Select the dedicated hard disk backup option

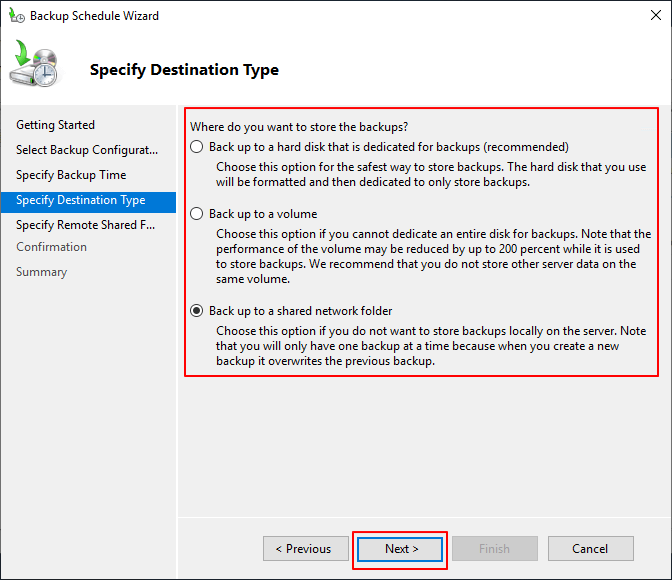click(196, 147)
